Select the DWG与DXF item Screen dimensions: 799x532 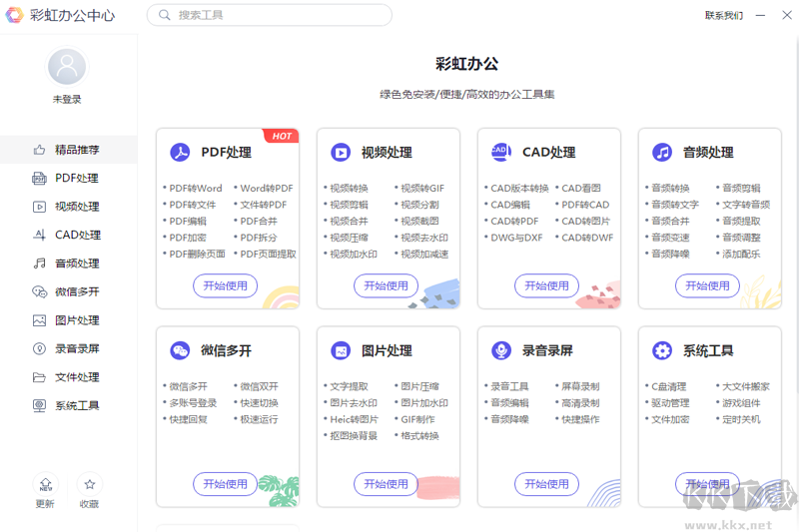coord(516,238)
